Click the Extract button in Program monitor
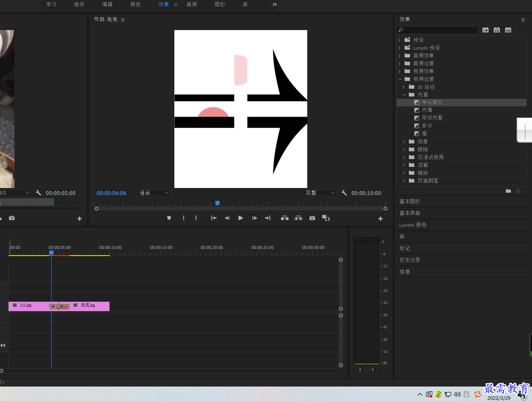This screenshot has height=401, width=532. coord(299,218)
